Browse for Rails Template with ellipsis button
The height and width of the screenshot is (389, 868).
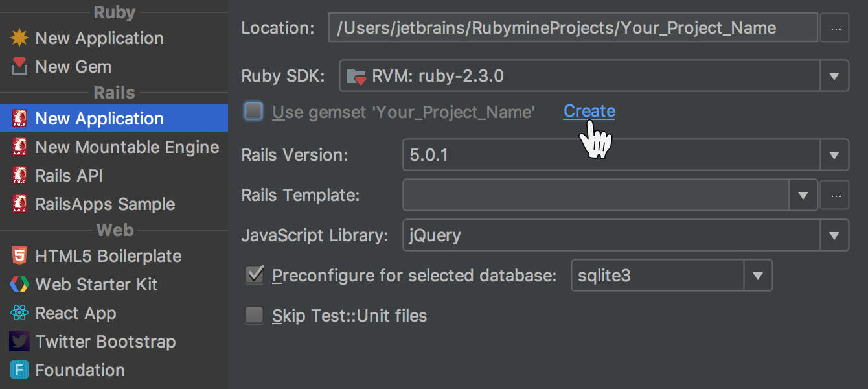(835, 195)
